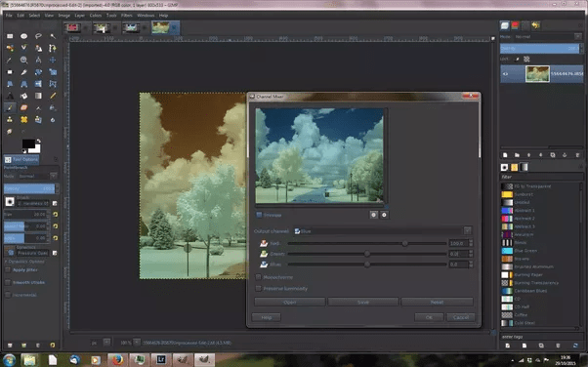Screen dimensions: 588x367
Task: Select the Rectangle Select tool
Action: [x=10, y=36]
